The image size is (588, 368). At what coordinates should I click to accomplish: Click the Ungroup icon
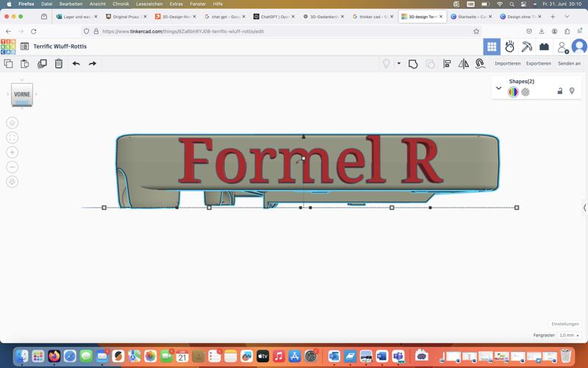click(x=430, y=64)
